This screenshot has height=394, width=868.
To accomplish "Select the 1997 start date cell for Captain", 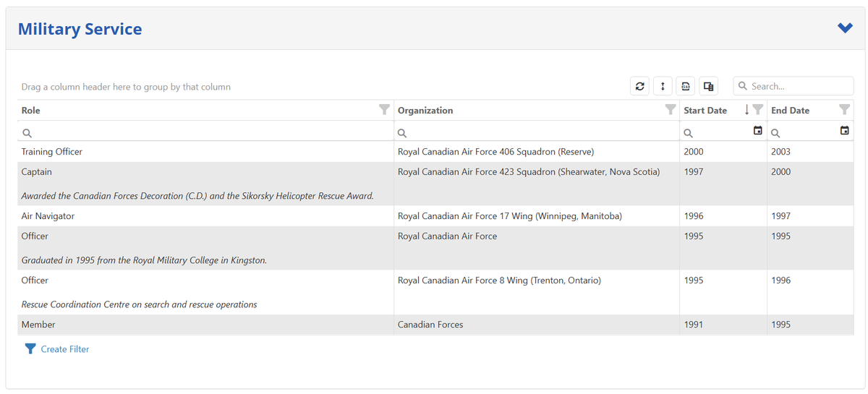I will point(723,184).
